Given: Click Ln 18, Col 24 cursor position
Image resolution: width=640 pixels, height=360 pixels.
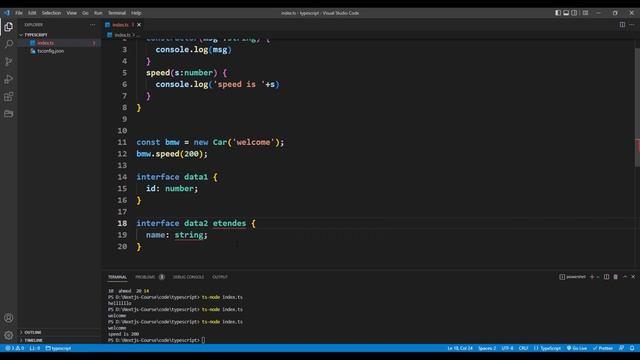Looking at the screenshot, I should pos(460,348).
